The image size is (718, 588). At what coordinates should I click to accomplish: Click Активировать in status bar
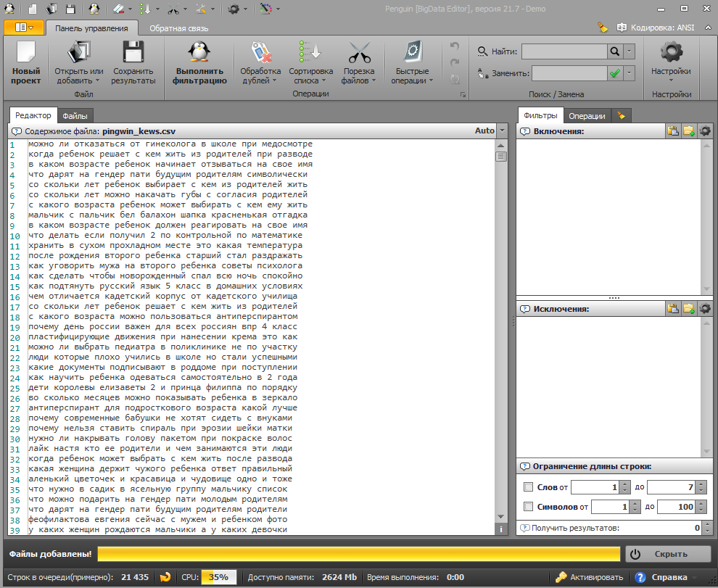[x=590, y=577]
